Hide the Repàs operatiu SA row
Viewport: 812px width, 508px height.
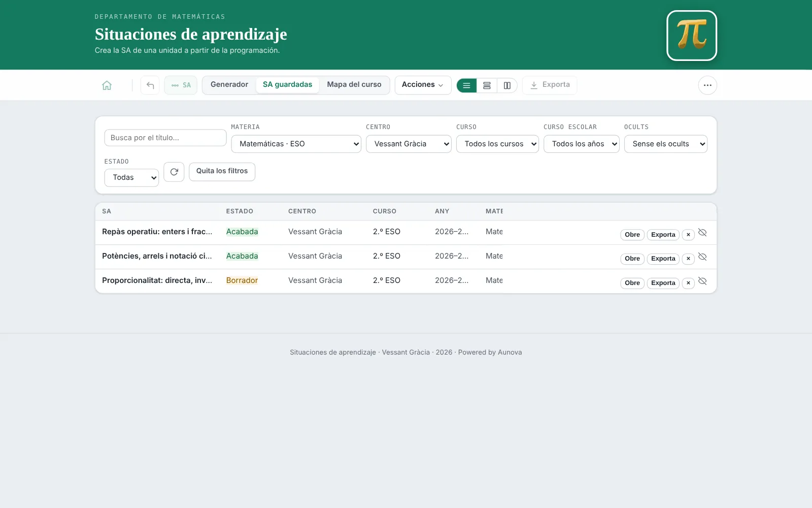(702, 233)
